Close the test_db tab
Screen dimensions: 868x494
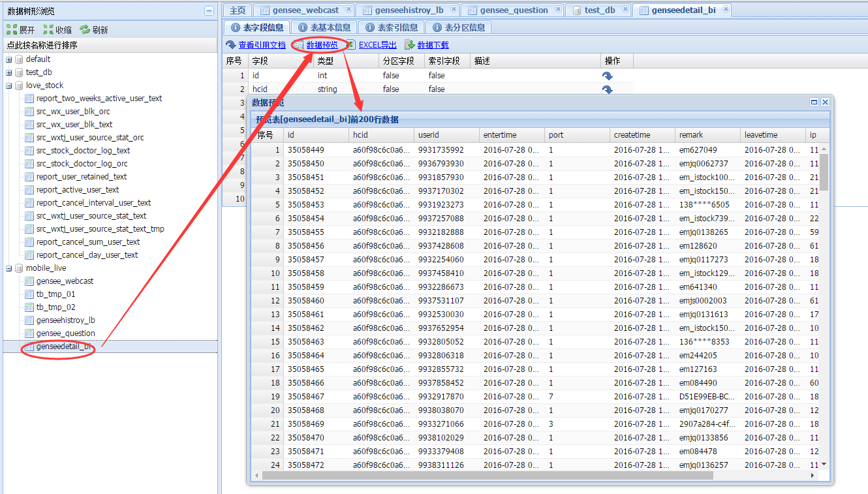click(x=625, y=9)
